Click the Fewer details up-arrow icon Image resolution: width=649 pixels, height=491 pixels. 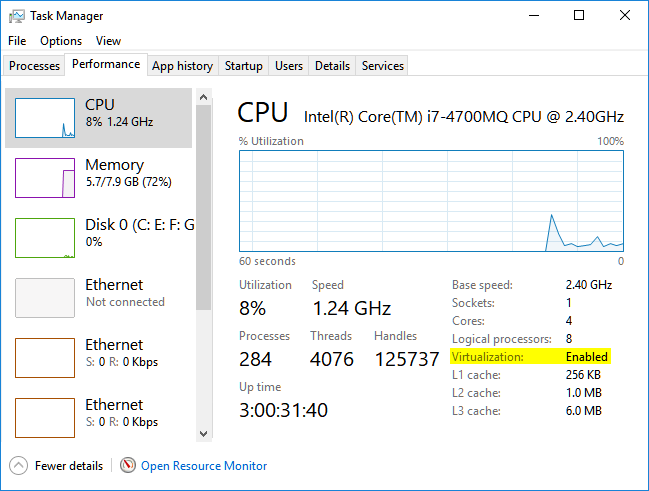pos(18,465)
